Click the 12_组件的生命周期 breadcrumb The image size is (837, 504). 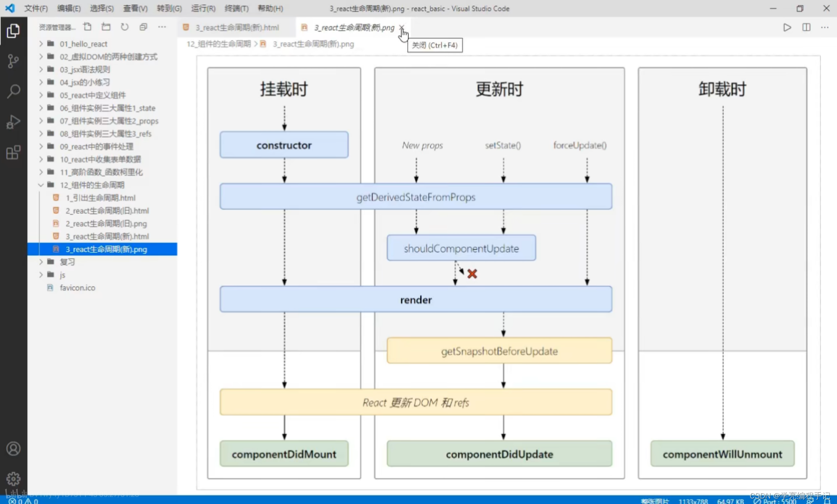click(218, 44)
